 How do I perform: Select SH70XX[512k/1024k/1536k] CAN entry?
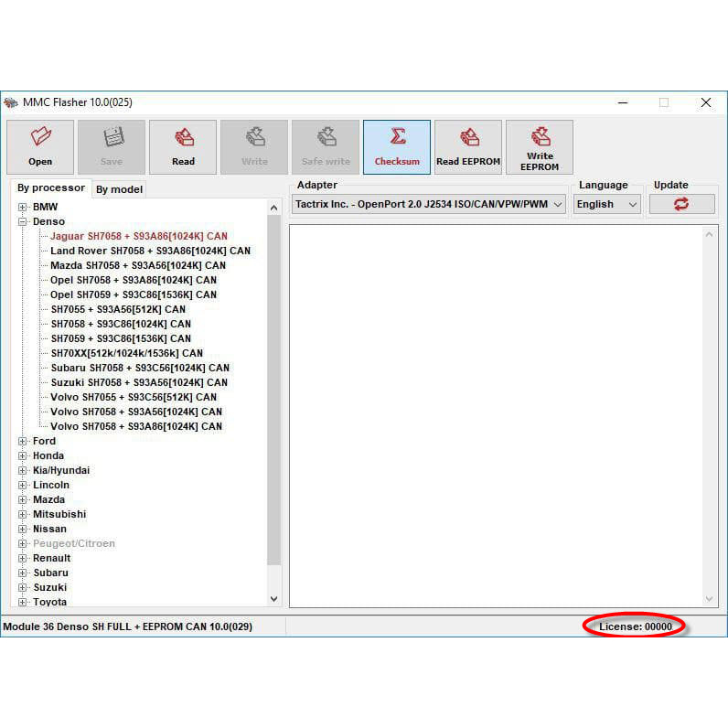127,353
